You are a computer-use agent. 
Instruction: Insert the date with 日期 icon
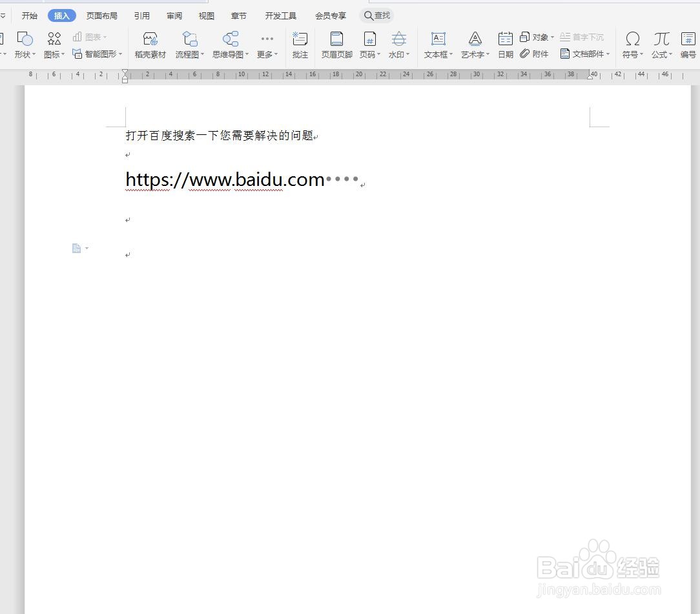[x=505, y=44]
